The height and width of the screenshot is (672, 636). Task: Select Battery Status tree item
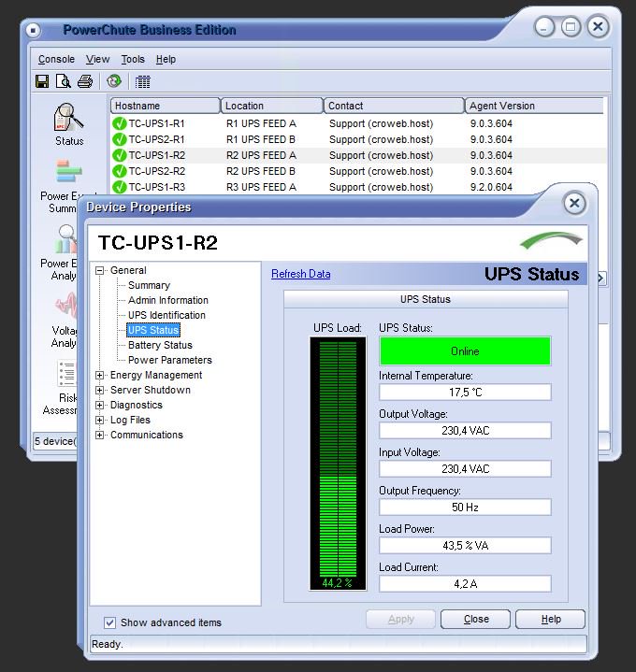coord(160,346)
